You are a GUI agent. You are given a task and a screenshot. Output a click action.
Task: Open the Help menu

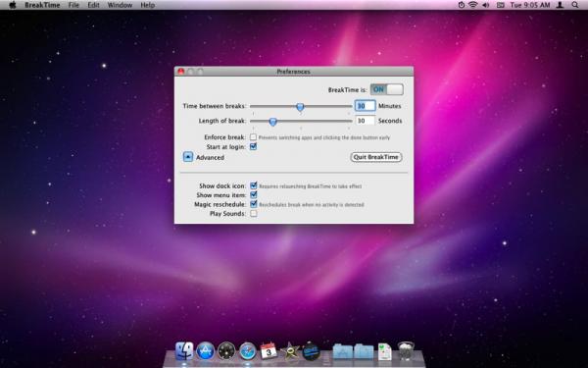147,5
